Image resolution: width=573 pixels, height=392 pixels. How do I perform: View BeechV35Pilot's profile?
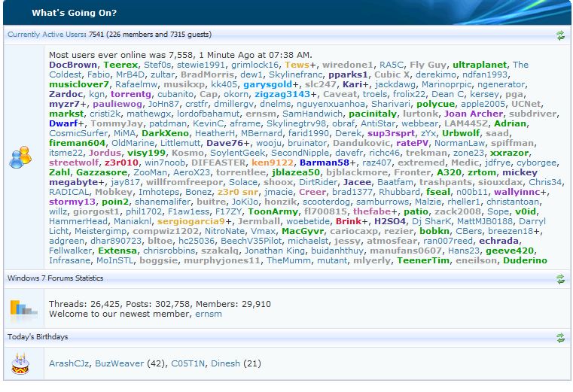(x=251, y=241)
